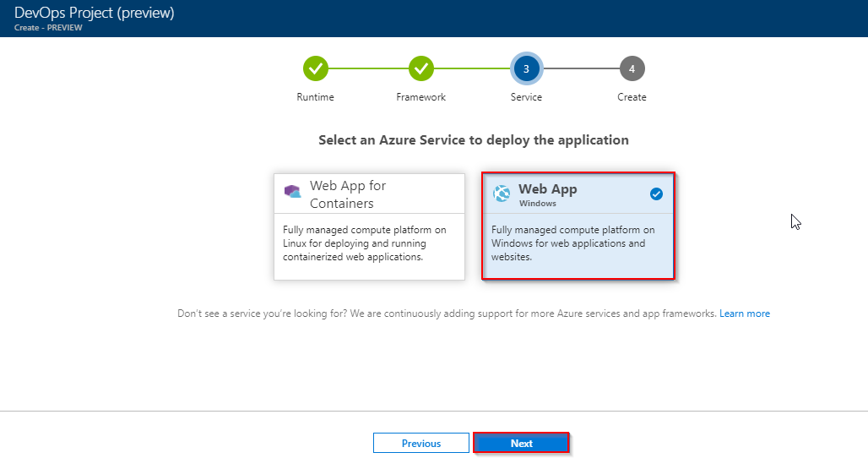This screenshot has height=469, width=868.
Task: Go back with the Previous button
Action: [x=421, y=443]
